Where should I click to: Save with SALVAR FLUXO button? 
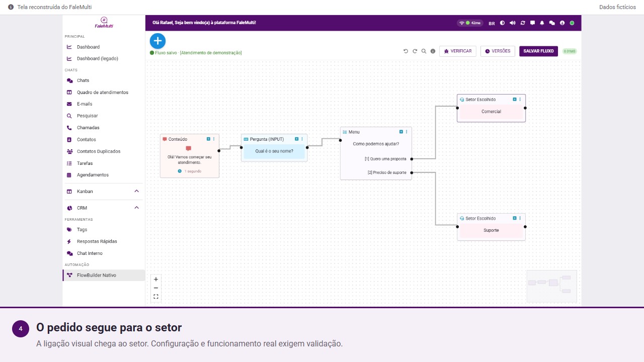click(538, 51)
